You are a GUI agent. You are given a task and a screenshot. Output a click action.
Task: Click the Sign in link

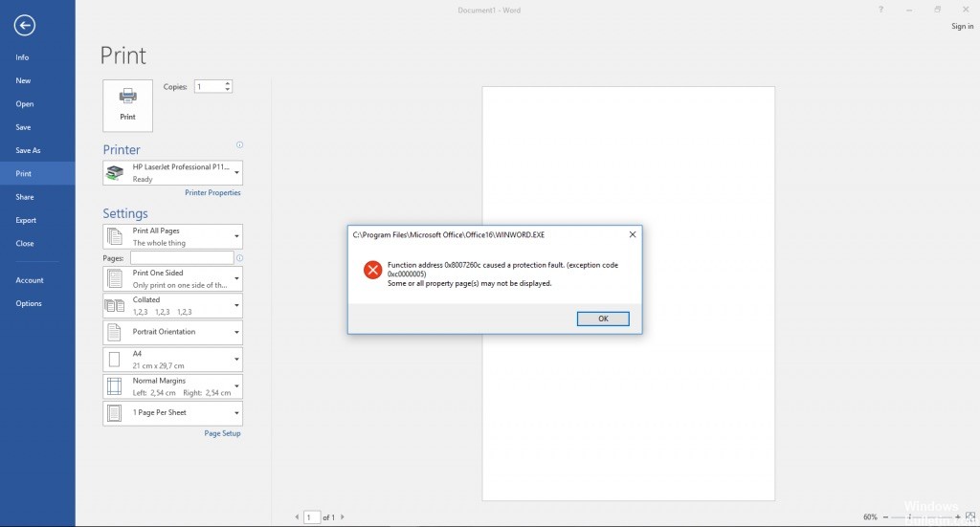963,26
